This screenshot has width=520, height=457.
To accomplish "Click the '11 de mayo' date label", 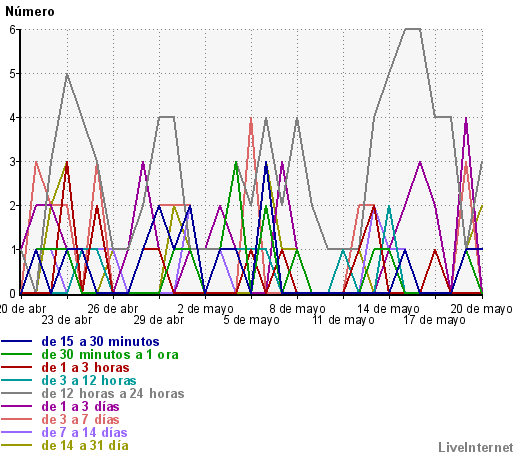I will (x=343, y=320).
